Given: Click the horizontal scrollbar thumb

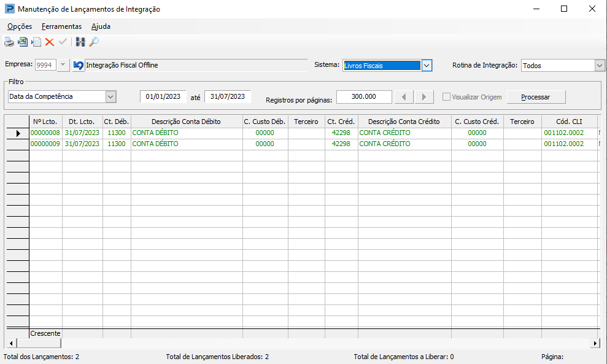Looking at the screenshot, I should click(x=38, y=343).
